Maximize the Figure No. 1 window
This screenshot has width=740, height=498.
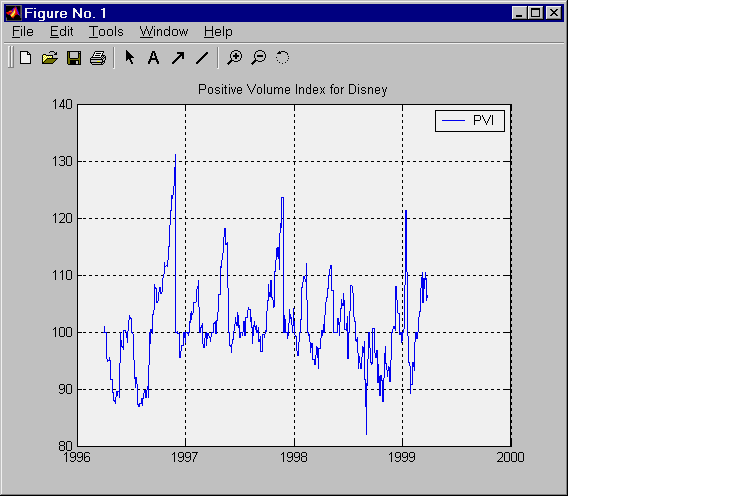(536, 13)
